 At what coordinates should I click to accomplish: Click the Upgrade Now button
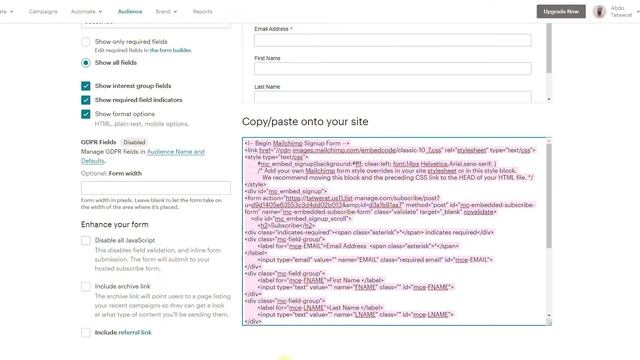point(561,11)
